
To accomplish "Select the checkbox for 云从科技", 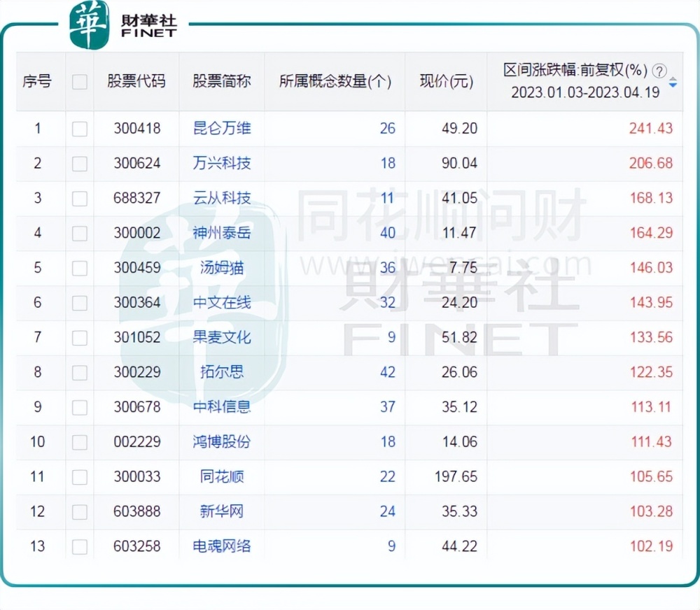I will tap(80, 199).
